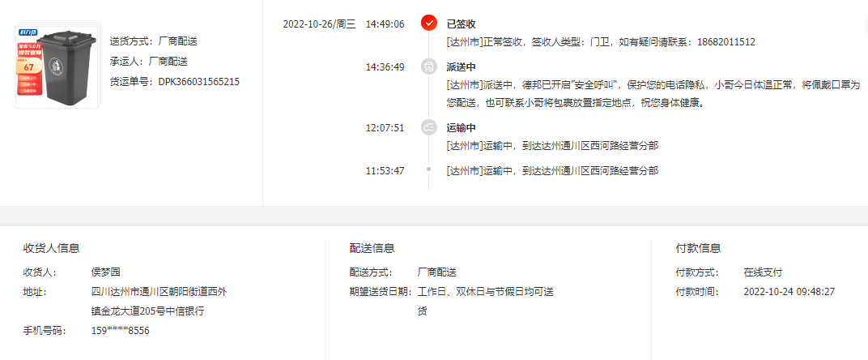Click the small dot at 11:53:47
The height and width of the screenshot is (360, 868).
(x=428, y=169)
